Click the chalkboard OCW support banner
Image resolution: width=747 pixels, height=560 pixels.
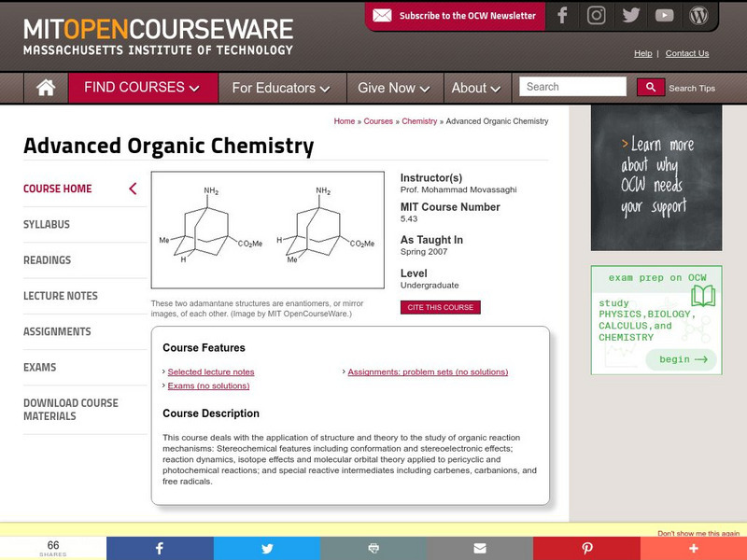tap(656, 177)
